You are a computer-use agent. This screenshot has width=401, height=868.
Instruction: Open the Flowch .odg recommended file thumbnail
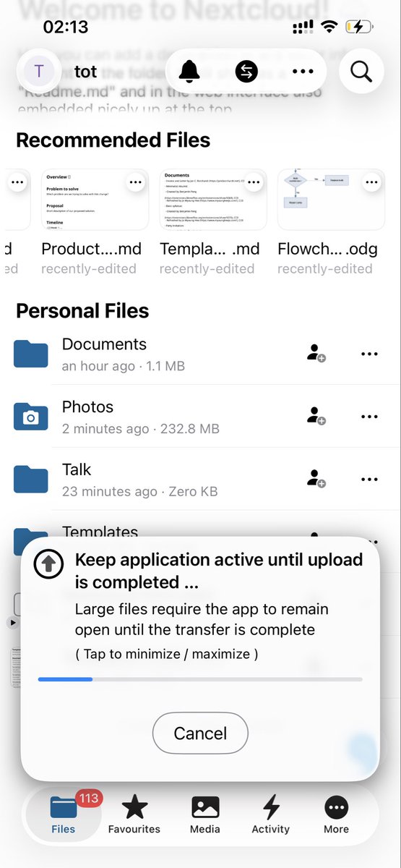click(331, 200)
